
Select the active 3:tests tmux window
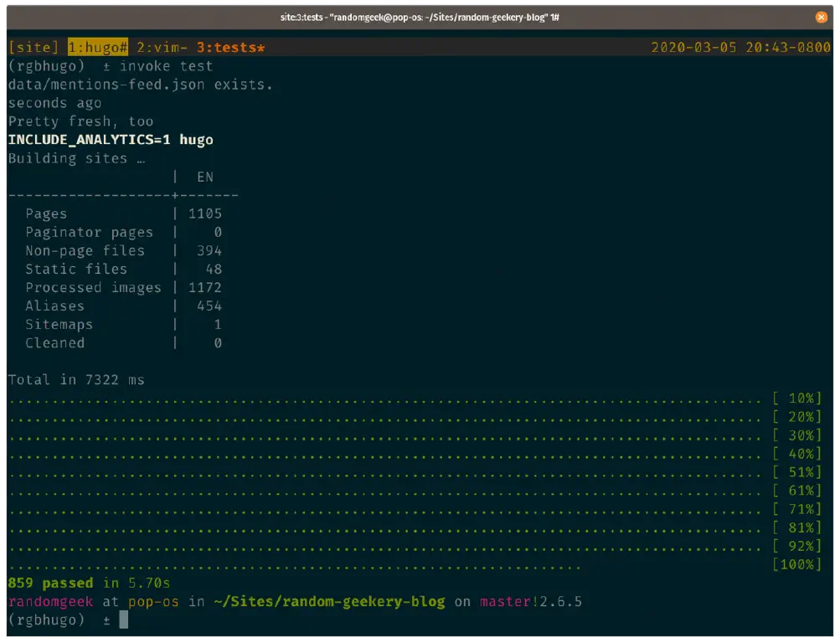pos(230,48)
